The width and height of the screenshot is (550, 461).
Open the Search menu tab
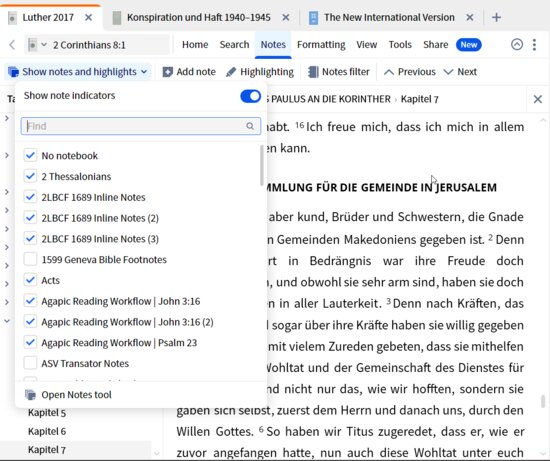(x=234, y=45)
